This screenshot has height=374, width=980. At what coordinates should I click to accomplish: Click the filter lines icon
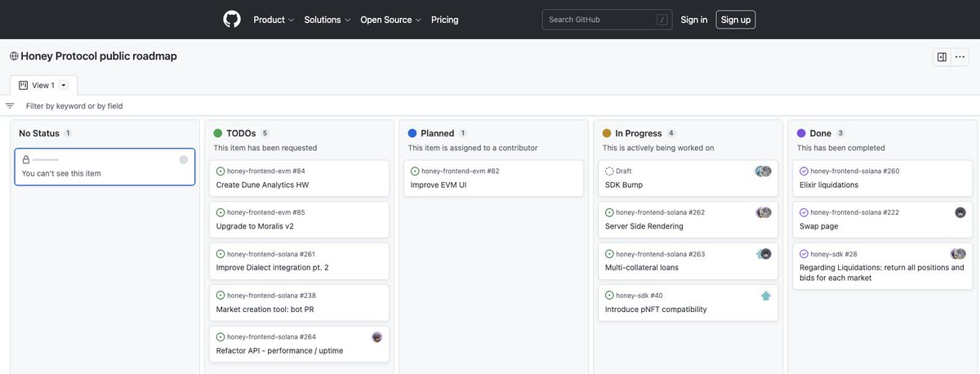coord(10,106)
